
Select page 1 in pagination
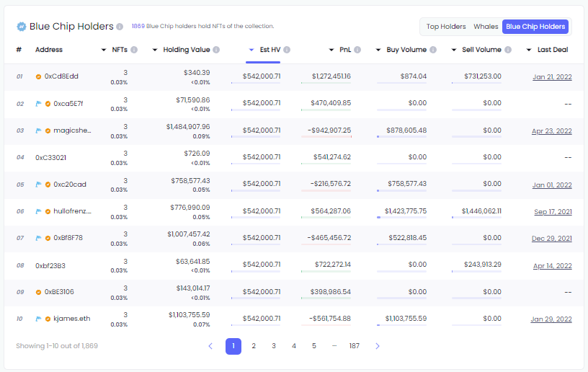coord(233,346)
